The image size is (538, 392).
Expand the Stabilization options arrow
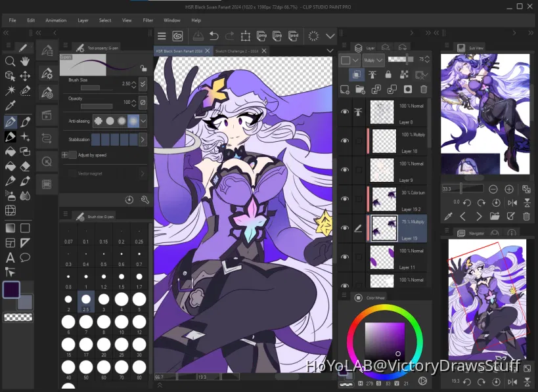142,139
